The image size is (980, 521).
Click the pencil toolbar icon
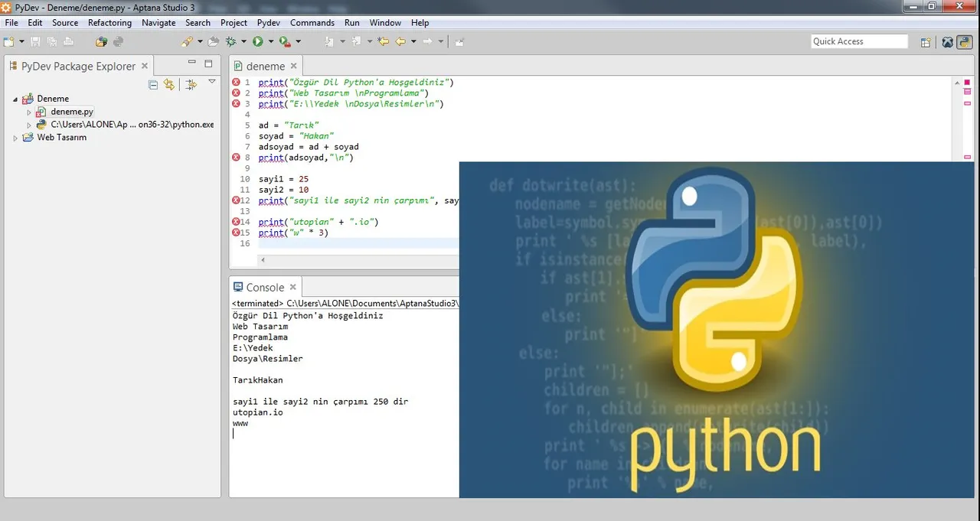coord(188,41)
